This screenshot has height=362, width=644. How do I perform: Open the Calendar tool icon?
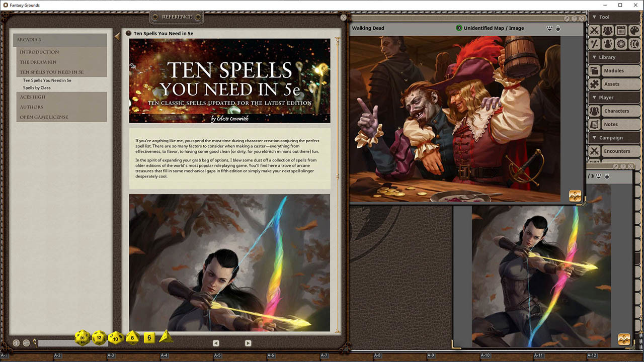click(x=622, y=30)
